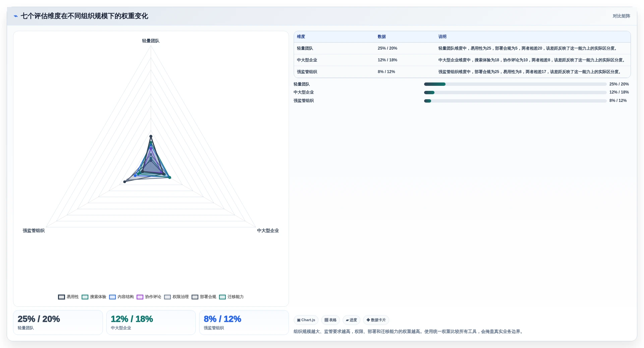Select the Chart.js chip
The image size is (644, 348).
pyautogui.click(x=306, y=320)
